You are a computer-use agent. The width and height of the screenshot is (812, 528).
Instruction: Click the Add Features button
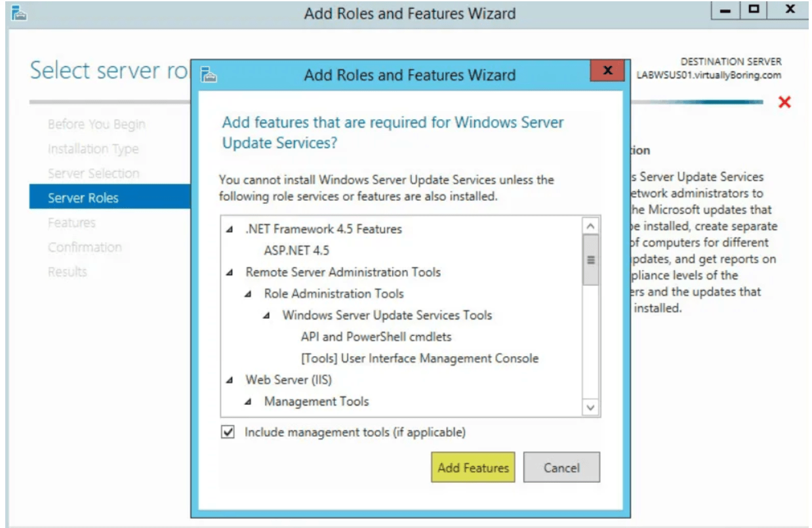click(x=473, y=468)
